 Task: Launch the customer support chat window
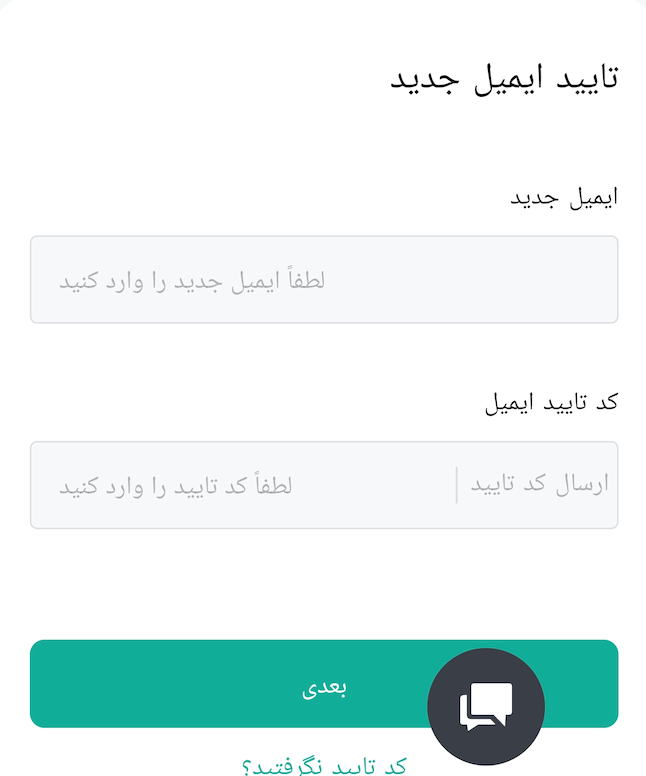click(486, 707)
